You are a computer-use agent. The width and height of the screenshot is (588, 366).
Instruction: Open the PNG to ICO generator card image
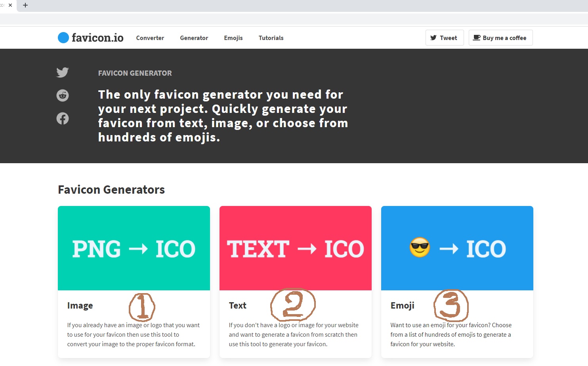click(x=134, y=248)
